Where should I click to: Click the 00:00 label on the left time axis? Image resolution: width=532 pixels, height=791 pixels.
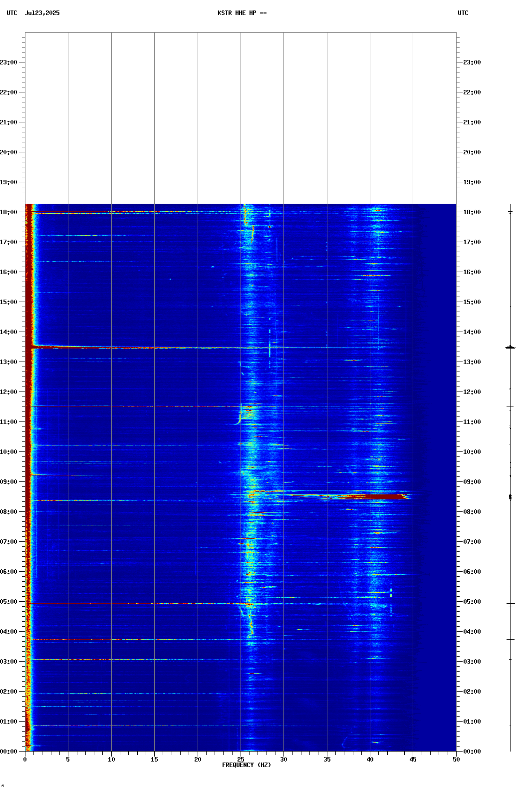(x=8, y=752)
